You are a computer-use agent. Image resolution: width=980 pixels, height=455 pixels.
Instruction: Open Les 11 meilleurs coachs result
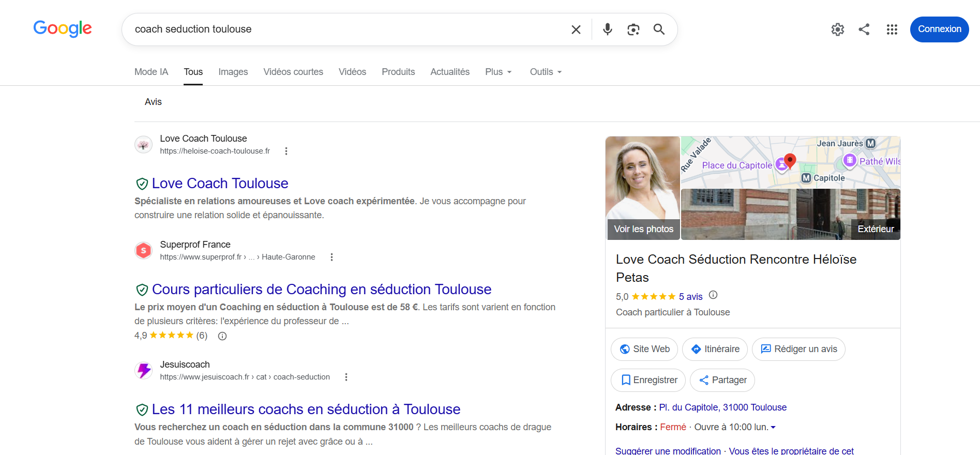point(306,410)
